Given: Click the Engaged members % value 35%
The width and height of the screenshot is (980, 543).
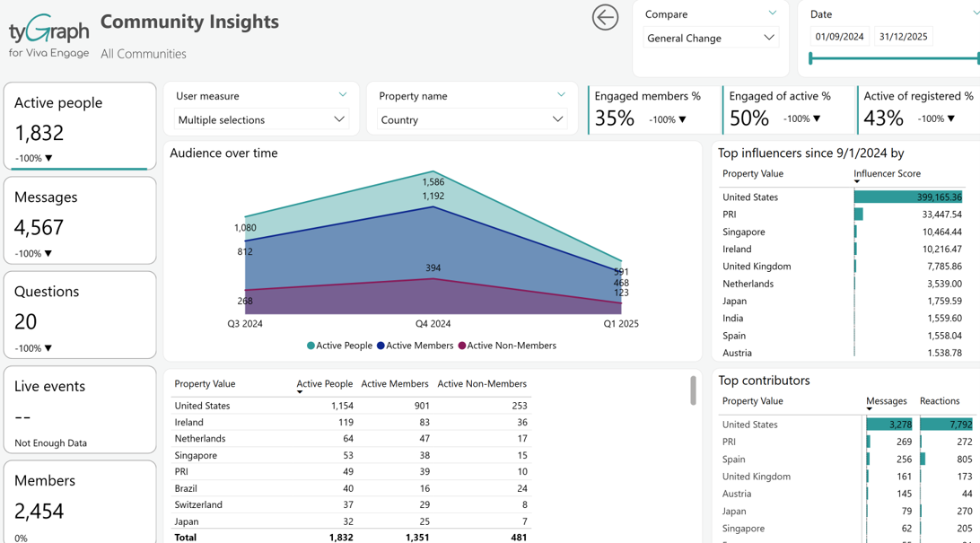Looking at the screenshot, I should coord(614,118).
